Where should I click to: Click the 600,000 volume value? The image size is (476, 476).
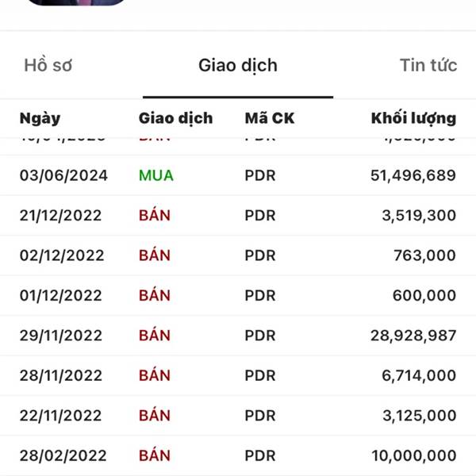tap(424, 295)
